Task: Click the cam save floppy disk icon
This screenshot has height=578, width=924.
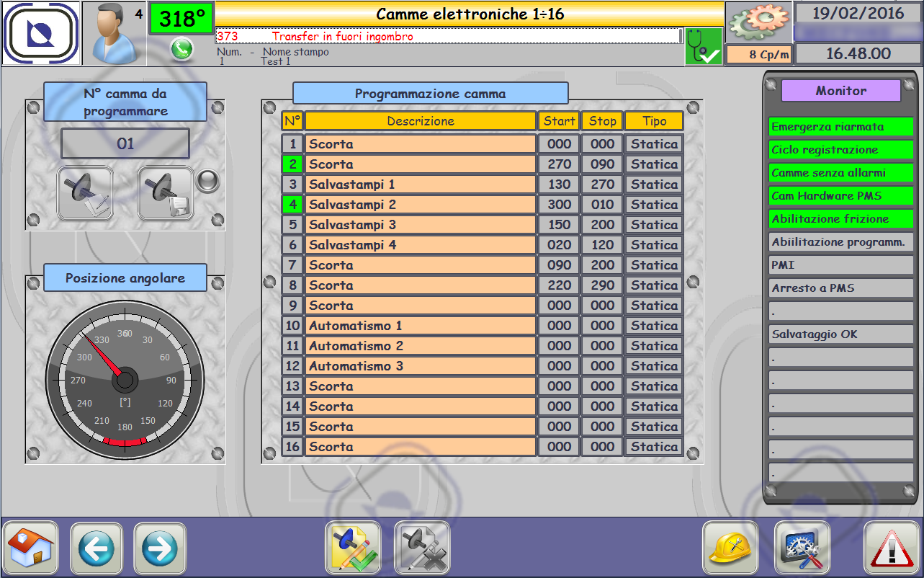Action: pos(166,193)
